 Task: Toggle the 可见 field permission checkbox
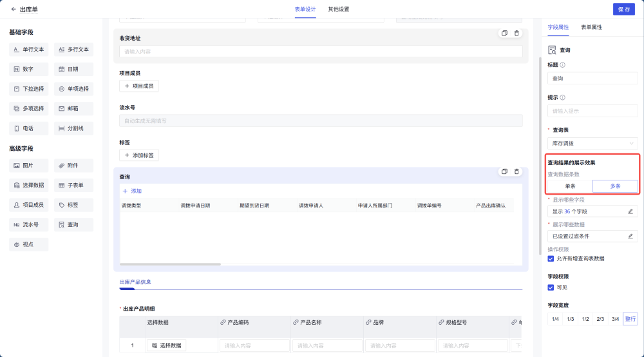point(551,287)
